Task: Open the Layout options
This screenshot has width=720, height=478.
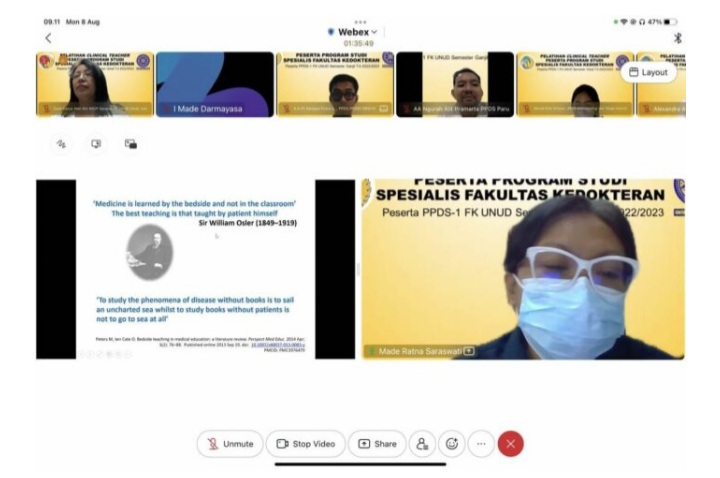Action: click(x=648, y=72)
